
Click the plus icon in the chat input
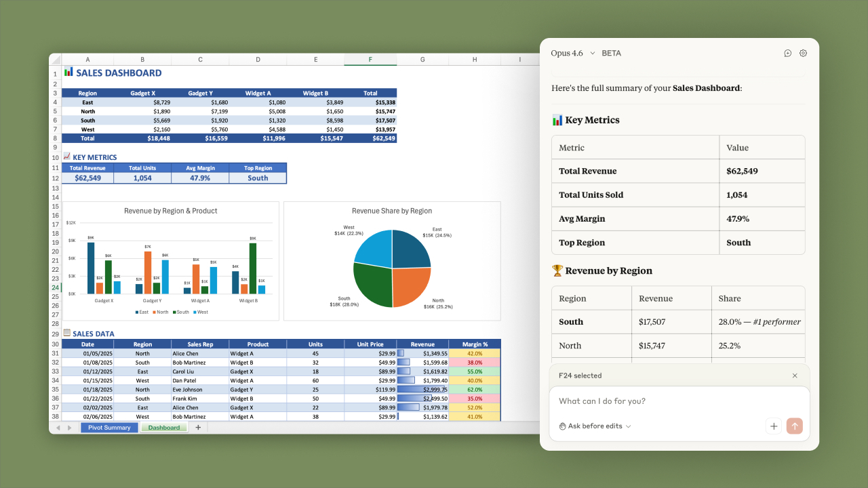pos(774,426)
